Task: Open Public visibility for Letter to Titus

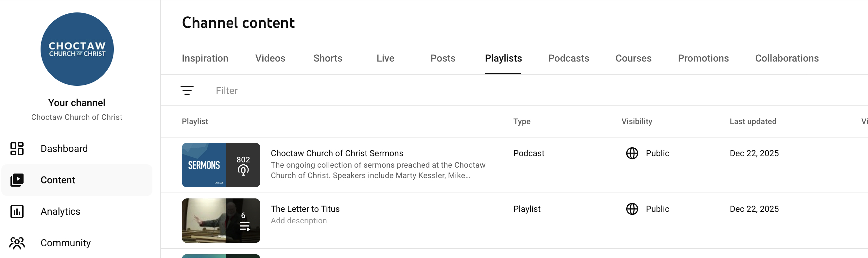Action: [657, 209]
